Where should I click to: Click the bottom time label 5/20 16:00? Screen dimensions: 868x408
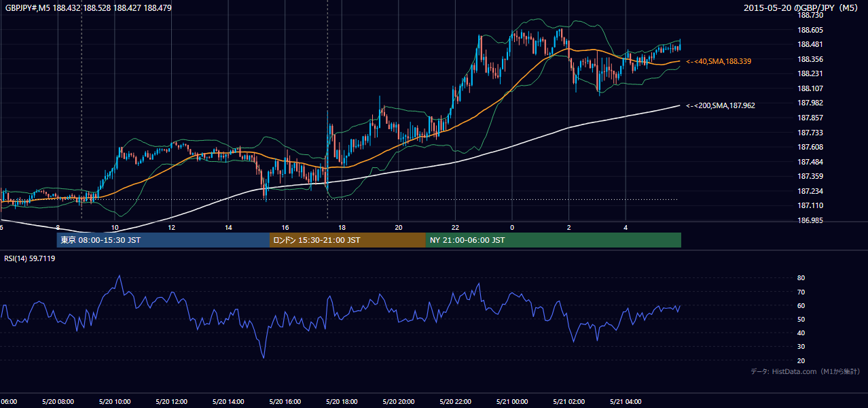pos(285,402)
